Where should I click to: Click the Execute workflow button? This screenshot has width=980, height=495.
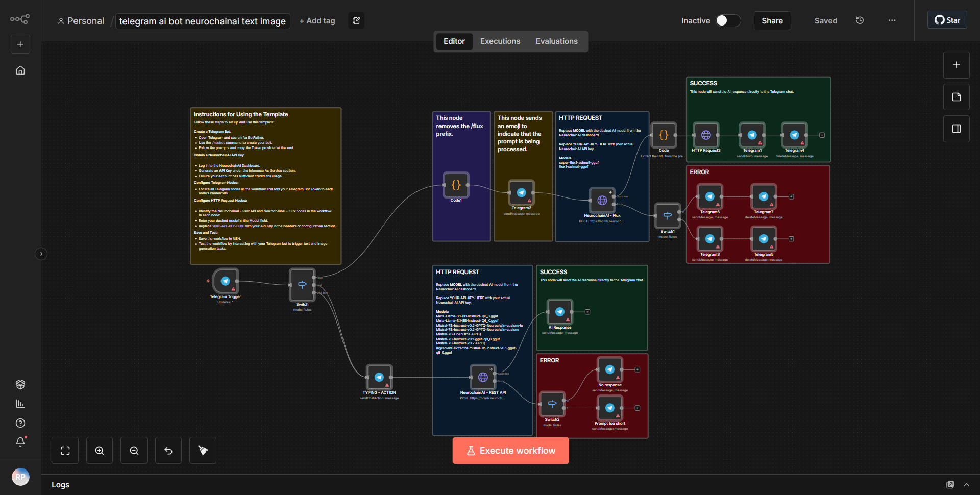click(510, 450)
